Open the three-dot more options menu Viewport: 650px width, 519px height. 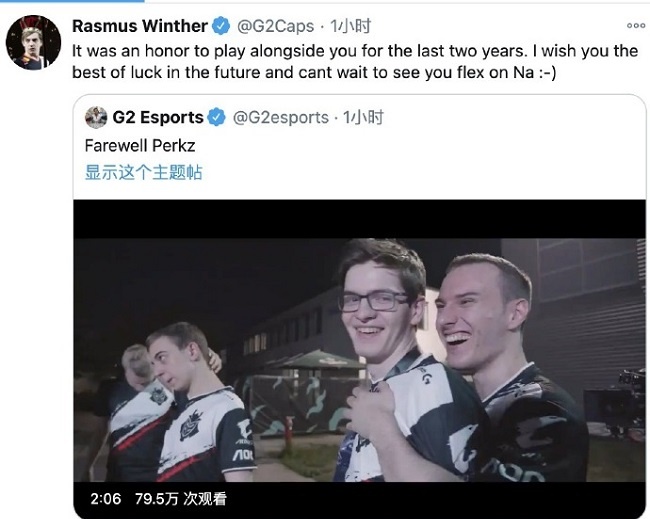(635, 26)
